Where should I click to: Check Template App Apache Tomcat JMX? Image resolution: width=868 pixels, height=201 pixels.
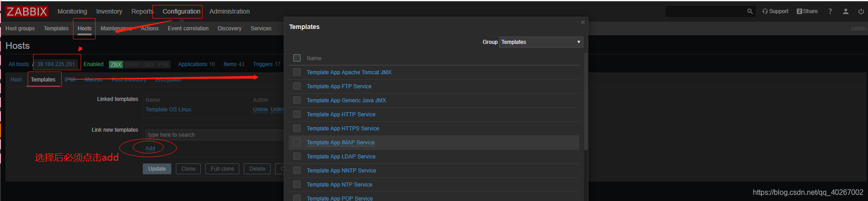[297, 72]
